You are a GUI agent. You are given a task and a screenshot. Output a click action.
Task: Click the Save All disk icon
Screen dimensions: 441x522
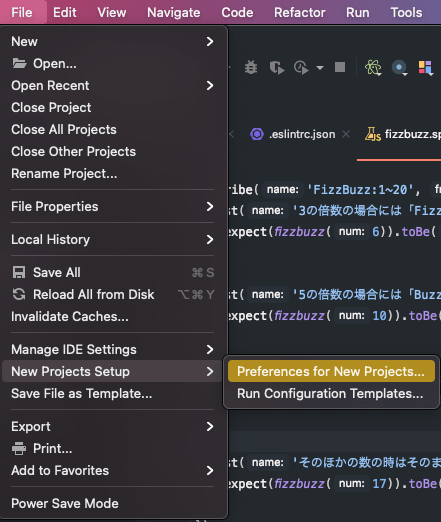[x=19, y=272]
